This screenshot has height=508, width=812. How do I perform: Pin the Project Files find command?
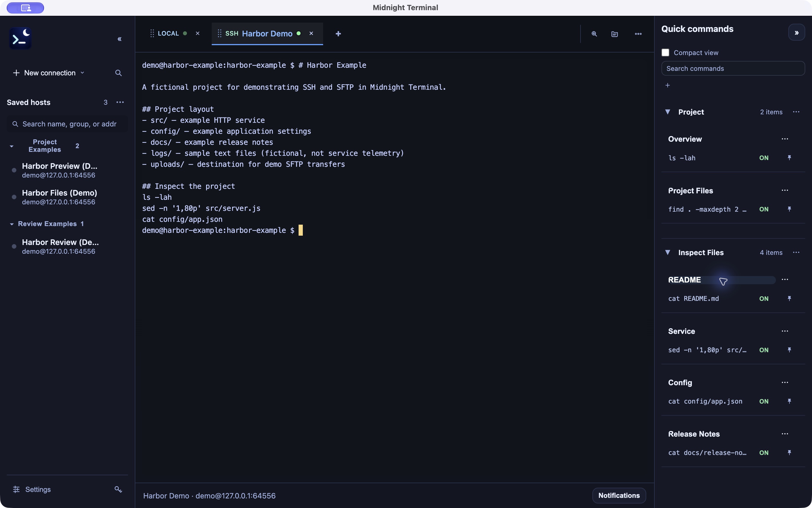(789, 209)
